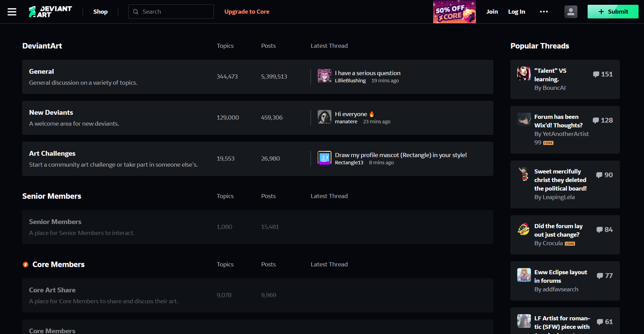Open the 50% off Core promo banner
This screenshot has width=644, height=334.
pos(454,12)
